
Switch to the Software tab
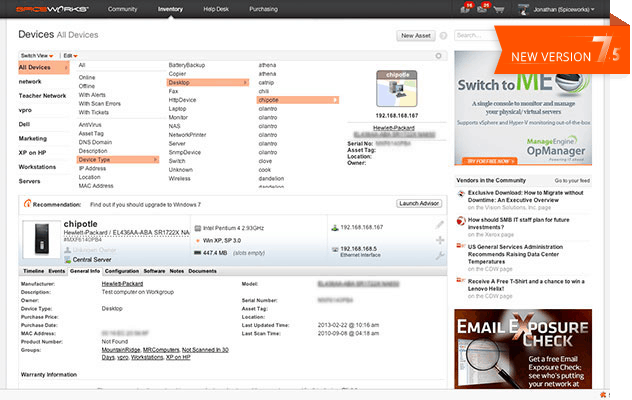[154, 271]
